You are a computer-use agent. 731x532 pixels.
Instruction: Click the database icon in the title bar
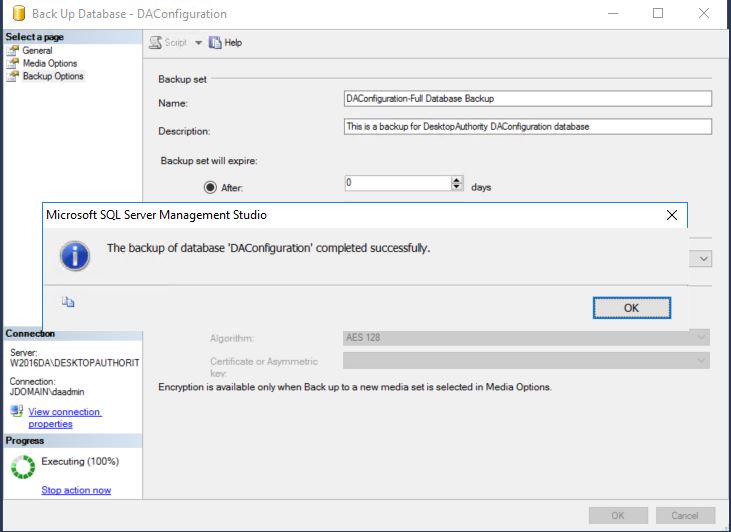[15, 14]
